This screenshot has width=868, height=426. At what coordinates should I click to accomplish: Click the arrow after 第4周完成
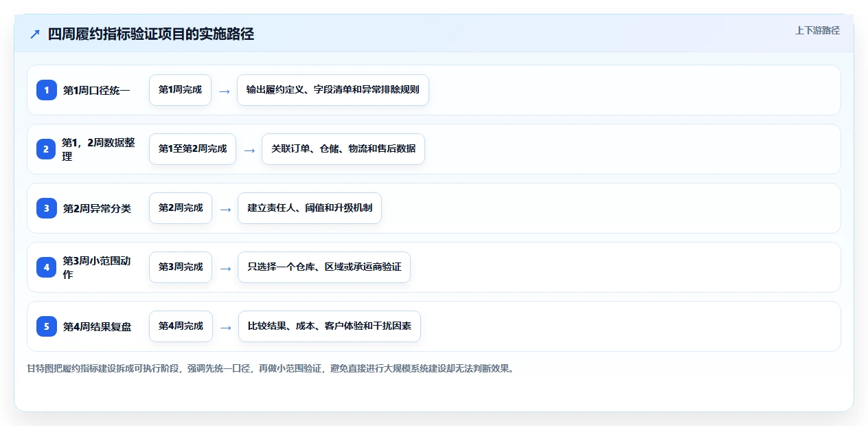pyautogui.click(x=225, y=327)
